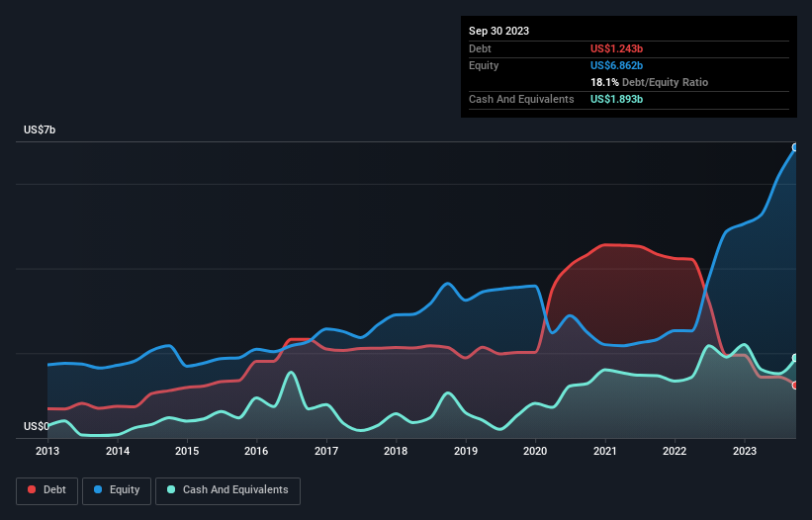812x520 pixels.
Task: Click the teal Cash legend dot
Action: (171, 489)
